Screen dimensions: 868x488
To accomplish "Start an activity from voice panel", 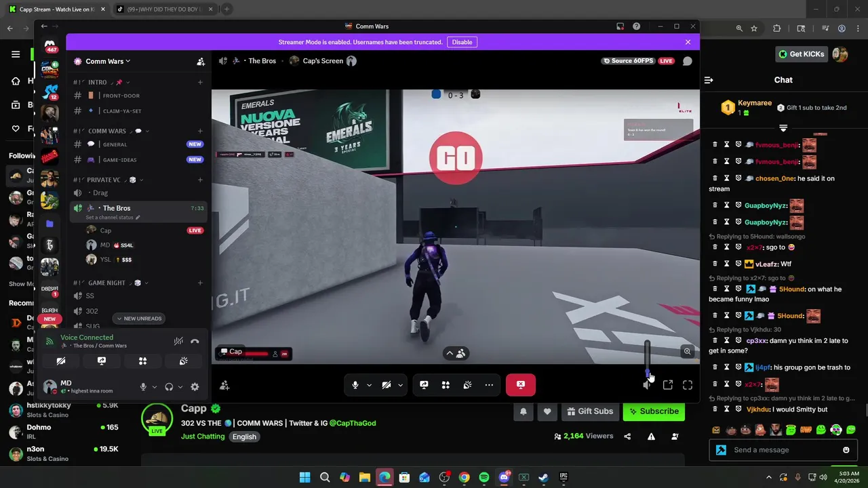I will pos(142,361).
